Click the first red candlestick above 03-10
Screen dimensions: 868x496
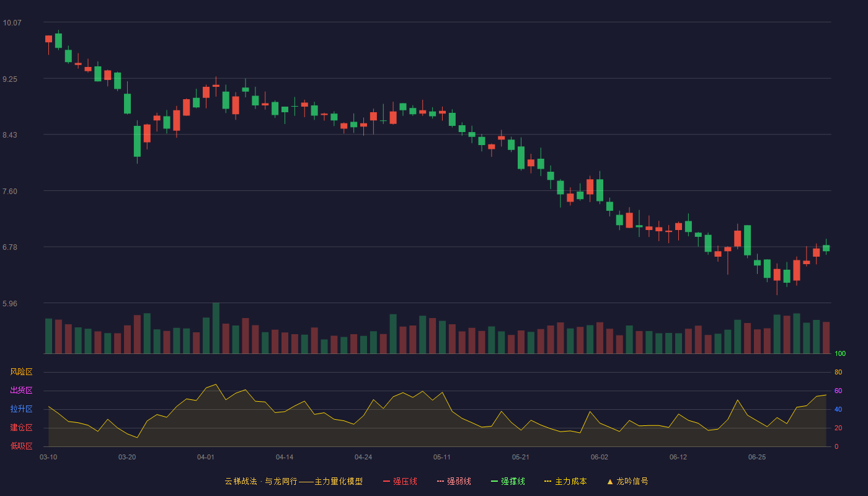[48, 39]
